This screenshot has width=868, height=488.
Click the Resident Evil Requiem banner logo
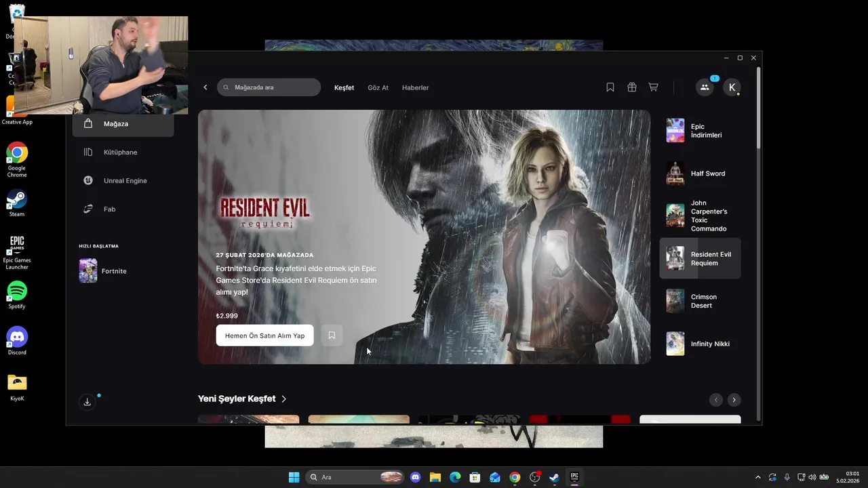tap(264, 211)
